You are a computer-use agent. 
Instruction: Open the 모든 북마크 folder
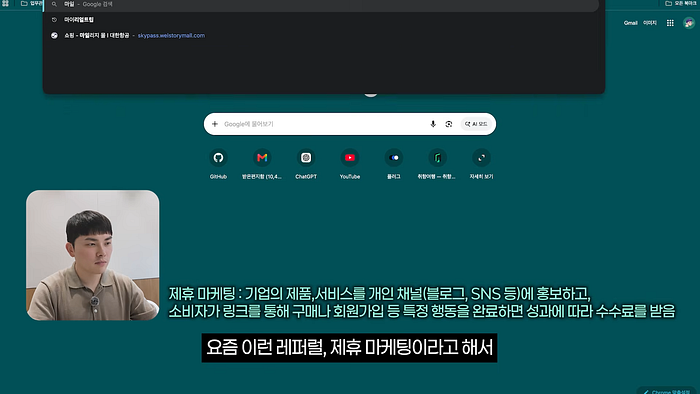point(681,3)
